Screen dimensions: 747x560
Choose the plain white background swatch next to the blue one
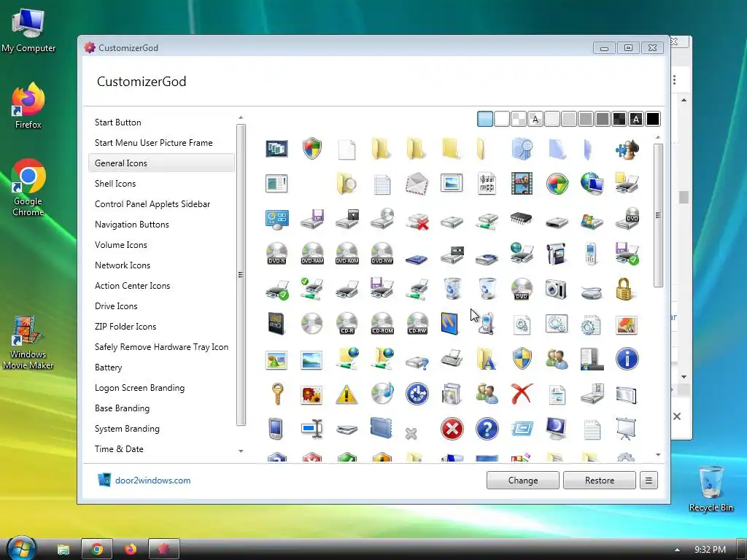pos(502,119)
